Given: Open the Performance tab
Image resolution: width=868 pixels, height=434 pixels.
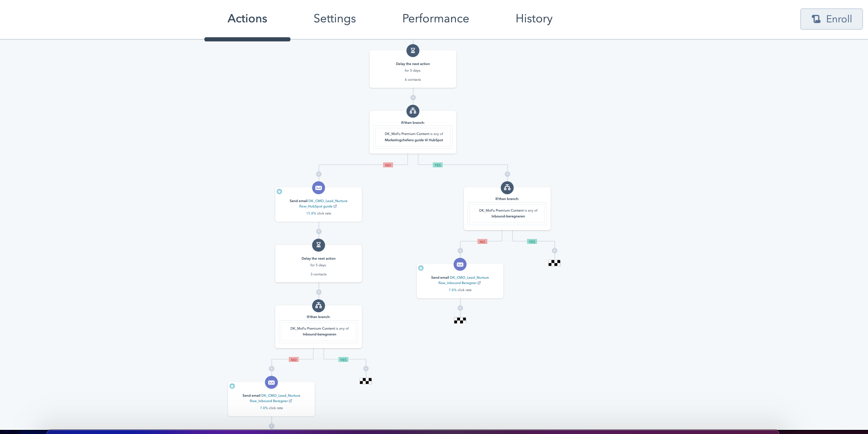Looking at the screenshot, I should [435, 19].
